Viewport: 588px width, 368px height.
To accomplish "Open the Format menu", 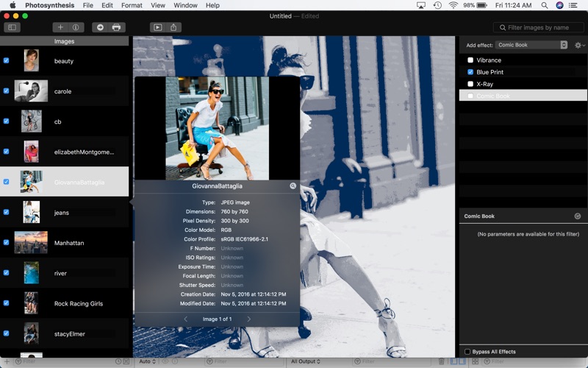I will 132,5.
